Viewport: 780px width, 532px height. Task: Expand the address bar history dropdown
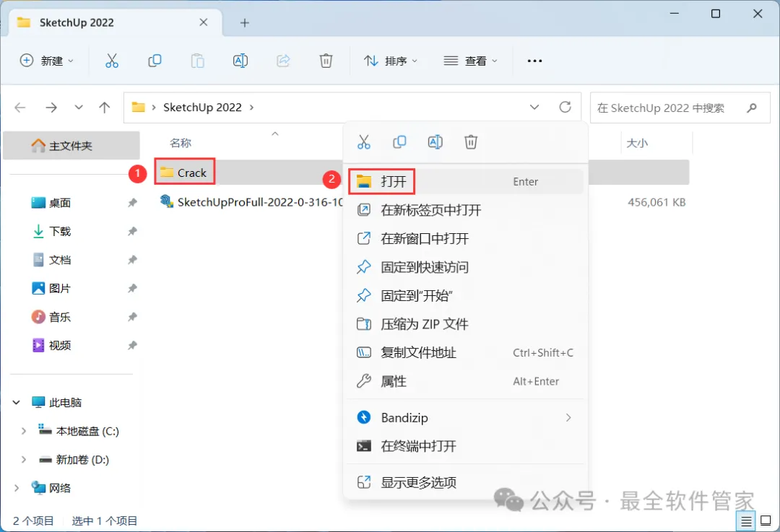pos(534,108)
